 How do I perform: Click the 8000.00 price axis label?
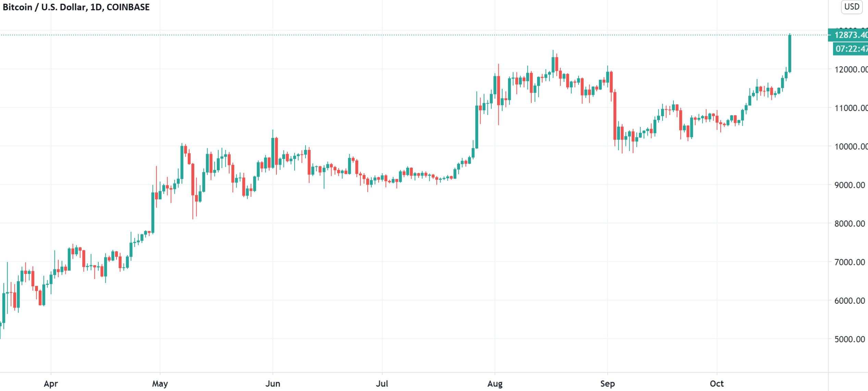click(850, 224)
